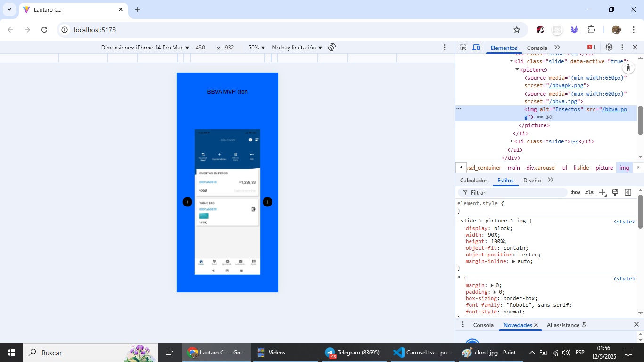644x362 pixels.
Task: Select ul in the breadcrumb trail
Action: click(x=564, y=168)
